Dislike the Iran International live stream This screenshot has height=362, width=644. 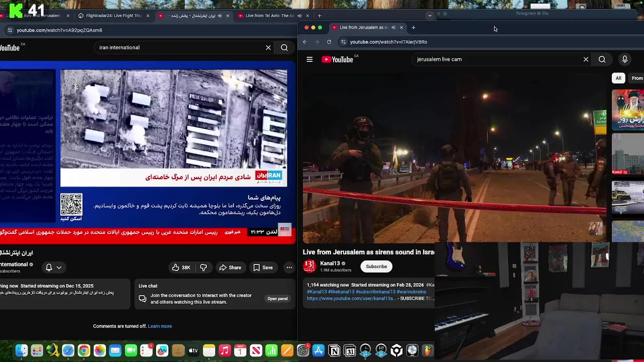(x=203, y=267)
